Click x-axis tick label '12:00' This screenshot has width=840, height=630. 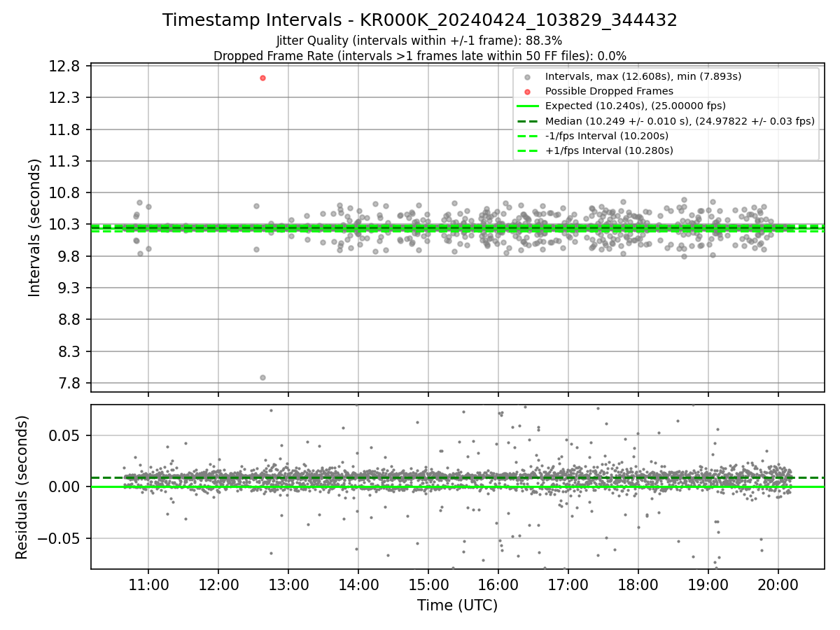pyautogui.click(x=218, y=584)
